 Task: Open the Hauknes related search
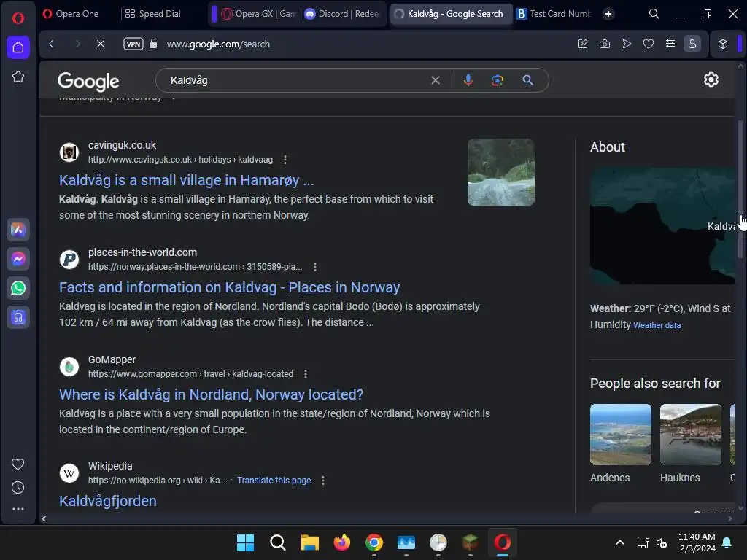[690, 444]
